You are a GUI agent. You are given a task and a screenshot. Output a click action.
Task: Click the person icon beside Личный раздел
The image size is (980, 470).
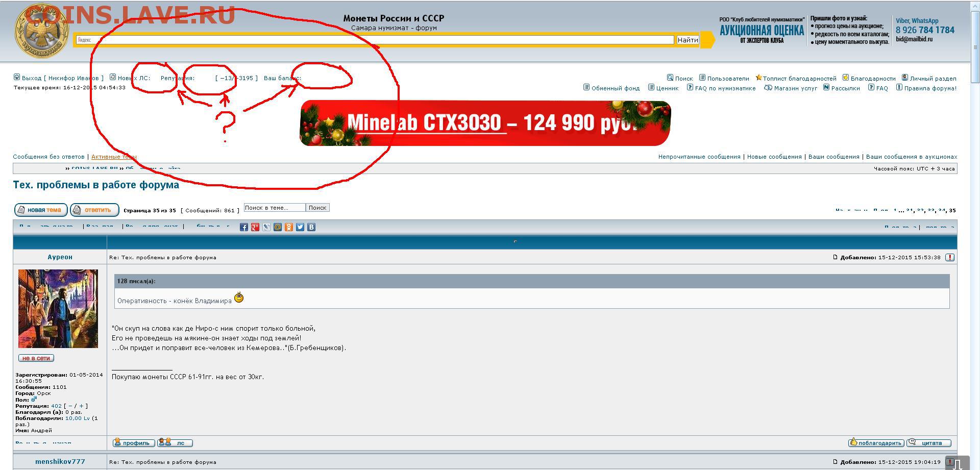click(905, 78)
